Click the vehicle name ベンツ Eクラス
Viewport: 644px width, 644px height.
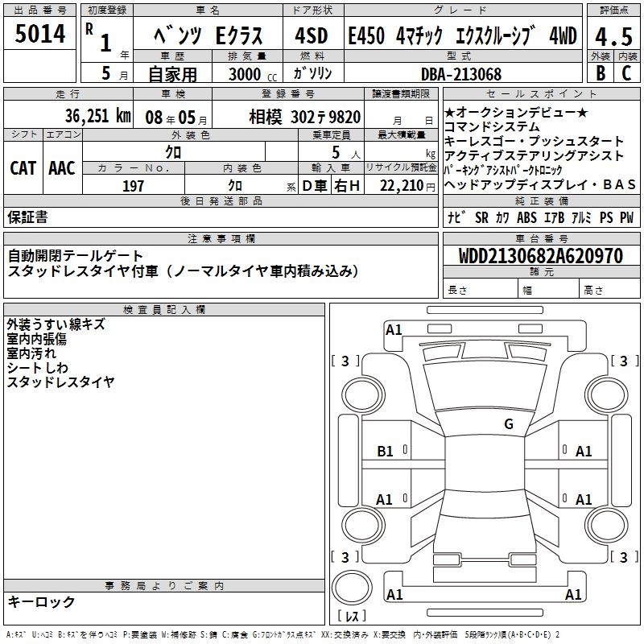click(x=208, y=35)
